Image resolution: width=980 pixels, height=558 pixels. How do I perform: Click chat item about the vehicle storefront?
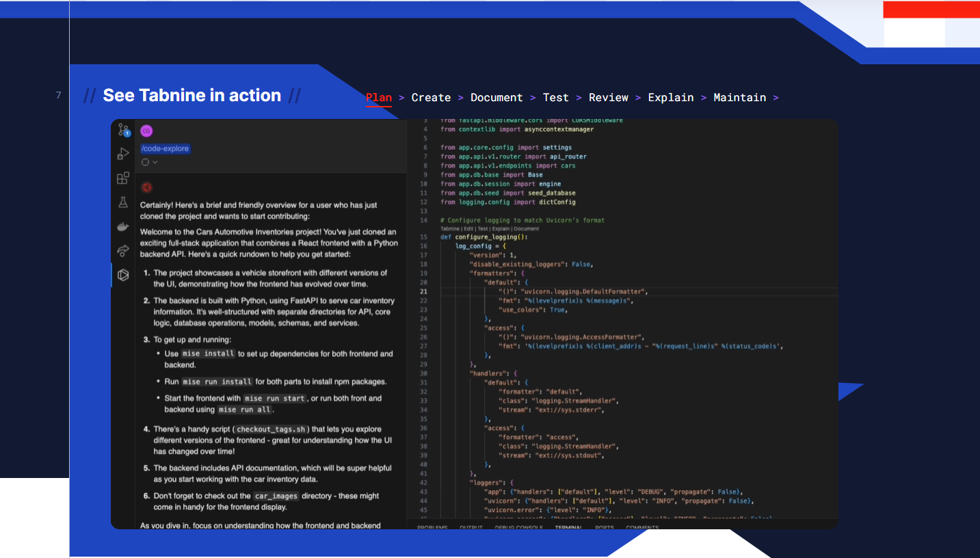click(x=270, y=278)
